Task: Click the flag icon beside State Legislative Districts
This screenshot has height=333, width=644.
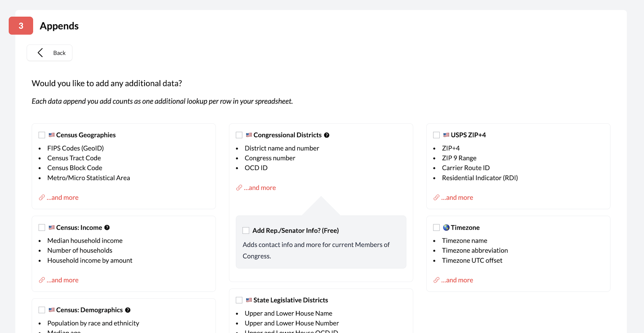Action: (249, 300)
